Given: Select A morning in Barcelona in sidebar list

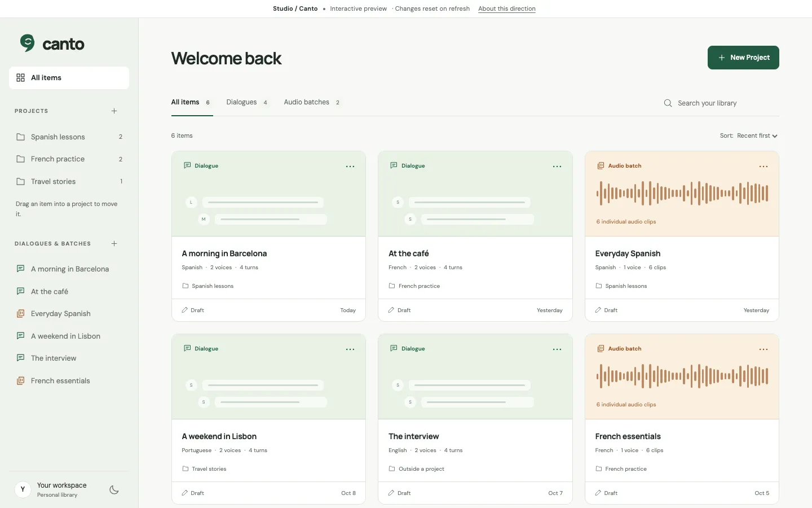Looking at the screenshot, I should click(69, 269).
